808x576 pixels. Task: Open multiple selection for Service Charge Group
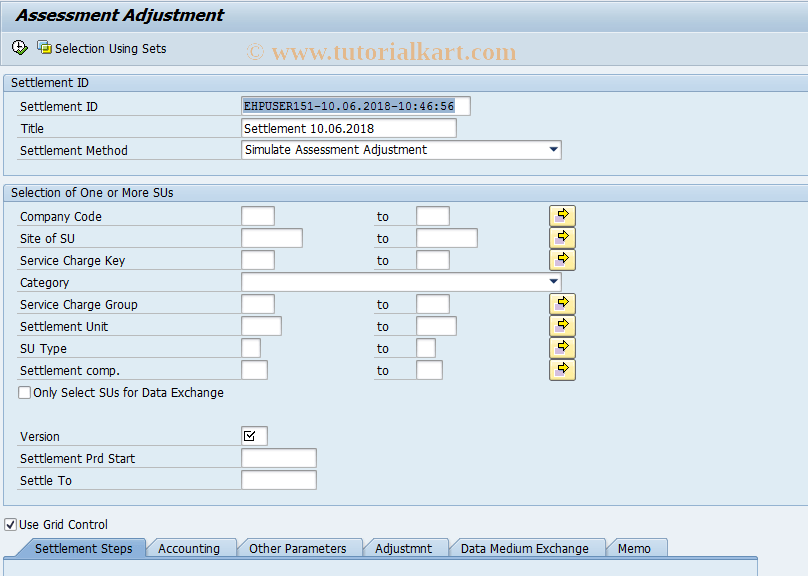[562, 303]
